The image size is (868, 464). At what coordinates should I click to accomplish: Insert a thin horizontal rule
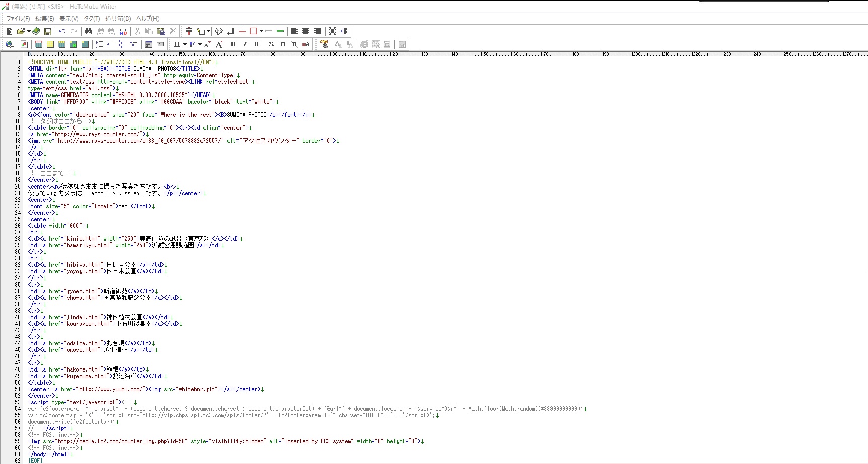269,31
